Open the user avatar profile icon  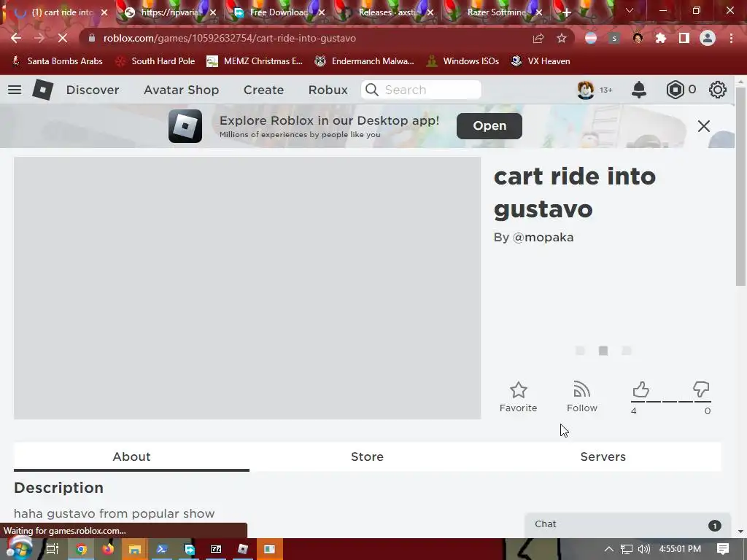(586, 90)
